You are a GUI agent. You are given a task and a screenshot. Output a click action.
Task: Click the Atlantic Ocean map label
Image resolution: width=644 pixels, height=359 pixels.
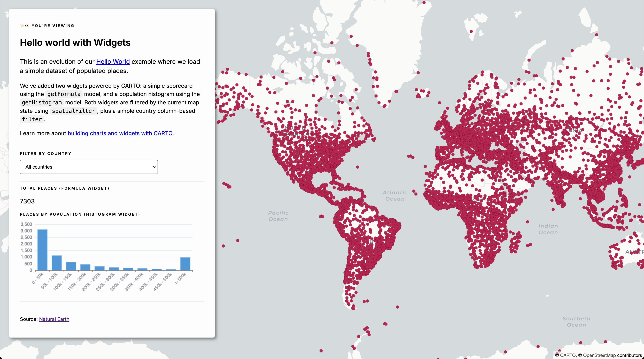[x=395, y=196]
